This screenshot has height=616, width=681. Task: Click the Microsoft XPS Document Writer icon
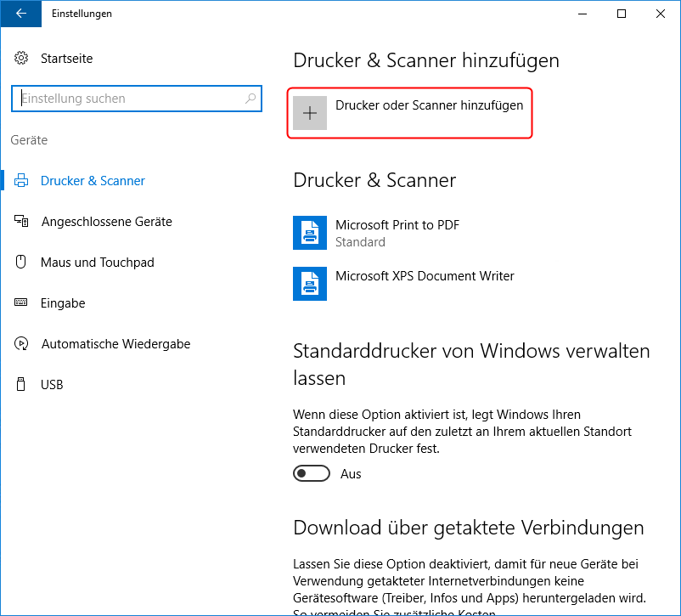[x=310, y=284]
